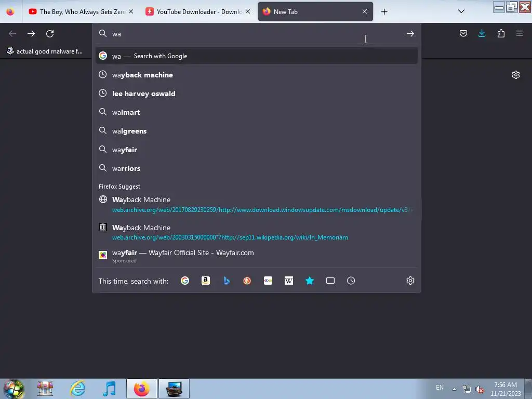
Task: Search in History via clock icon
Action: [x=351, y=281]
